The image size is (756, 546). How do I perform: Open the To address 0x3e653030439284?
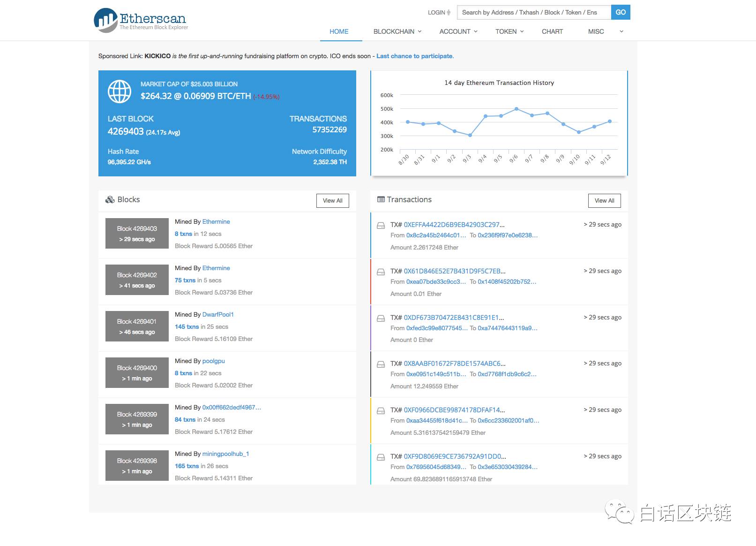tap(508, 467)
